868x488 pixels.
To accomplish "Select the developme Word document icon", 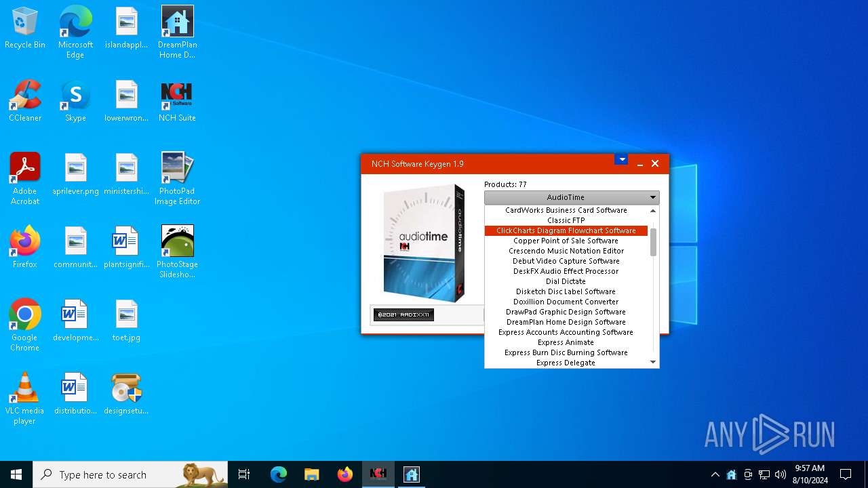I will (x=75, y=321).
